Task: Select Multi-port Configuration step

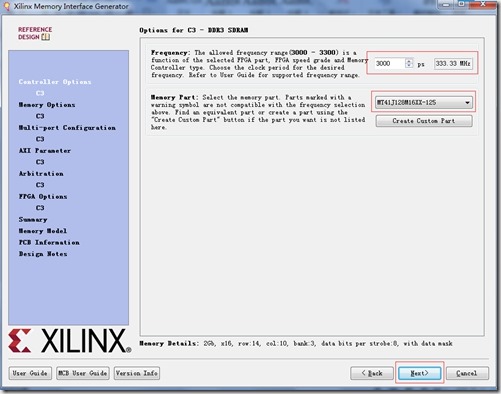Action: tap(67, 128)
